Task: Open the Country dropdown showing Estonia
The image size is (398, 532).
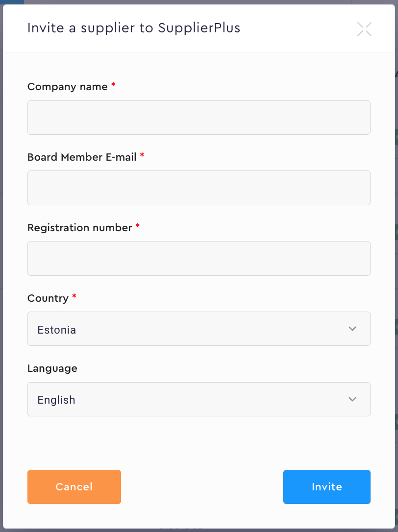Action: [186, 329]
